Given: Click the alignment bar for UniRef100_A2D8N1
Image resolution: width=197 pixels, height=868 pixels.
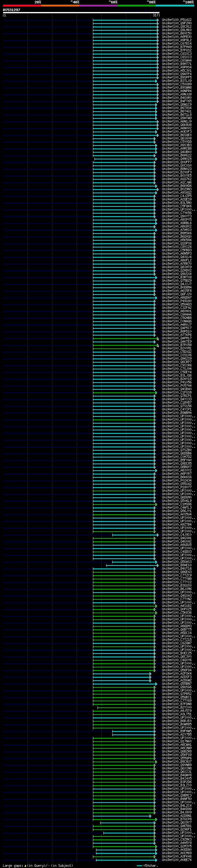Looking at the screenshot, I should (122, 816).
